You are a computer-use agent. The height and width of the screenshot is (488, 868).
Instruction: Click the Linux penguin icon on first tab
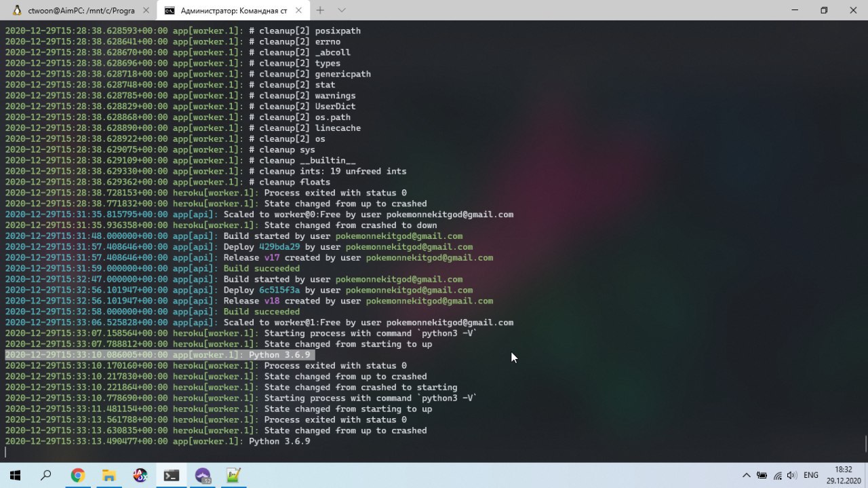click(16, 11)
